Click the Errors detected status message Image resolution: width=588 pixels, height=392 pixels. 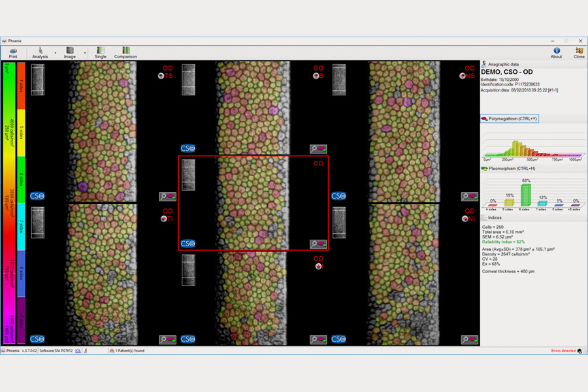point(563,351)
